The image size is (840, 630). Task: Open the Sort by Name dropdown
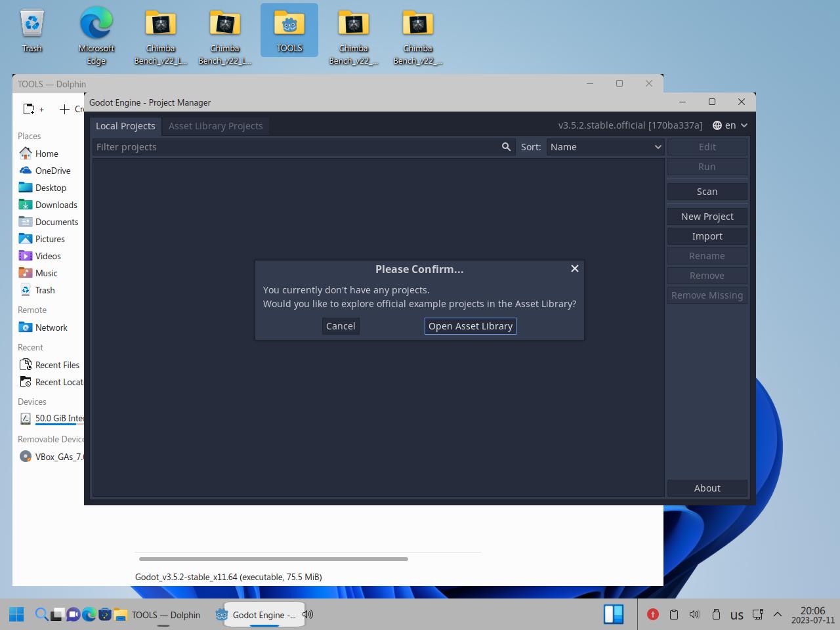pos(606,147)
